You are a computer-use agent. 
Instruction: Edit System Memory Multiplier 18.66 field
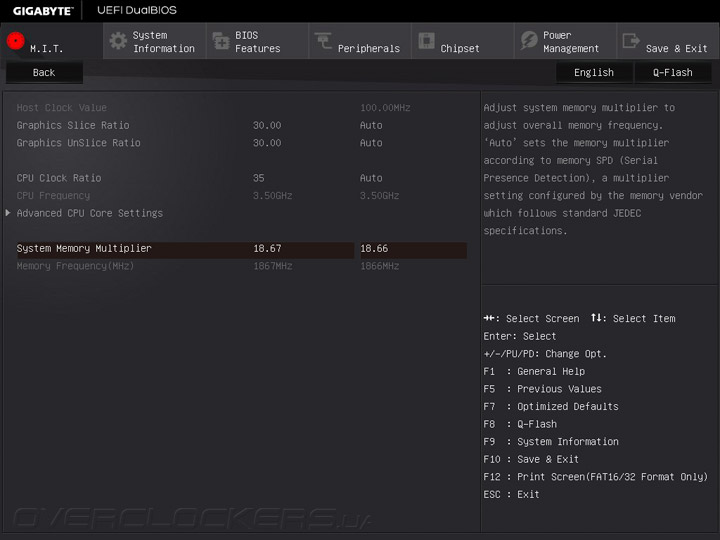pos(413,249)
